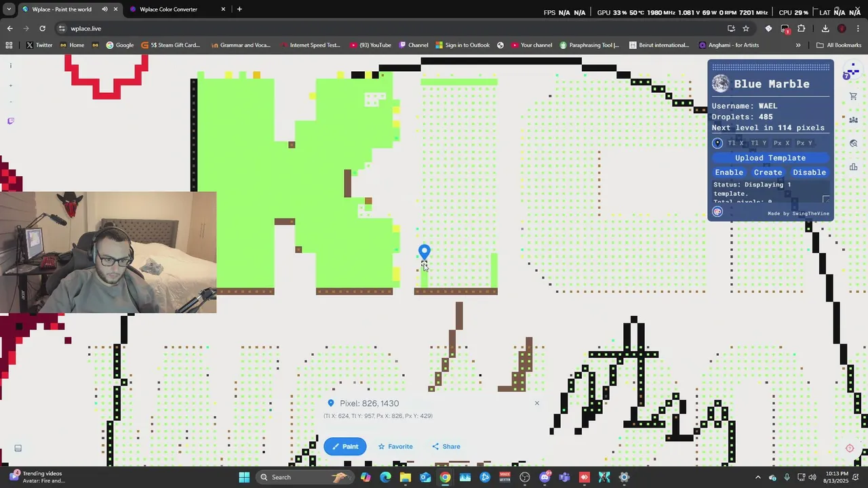Click the Blue Marble dotted drag bar
The width and height of the screenshot is (868, 488).
pos(770,67)
